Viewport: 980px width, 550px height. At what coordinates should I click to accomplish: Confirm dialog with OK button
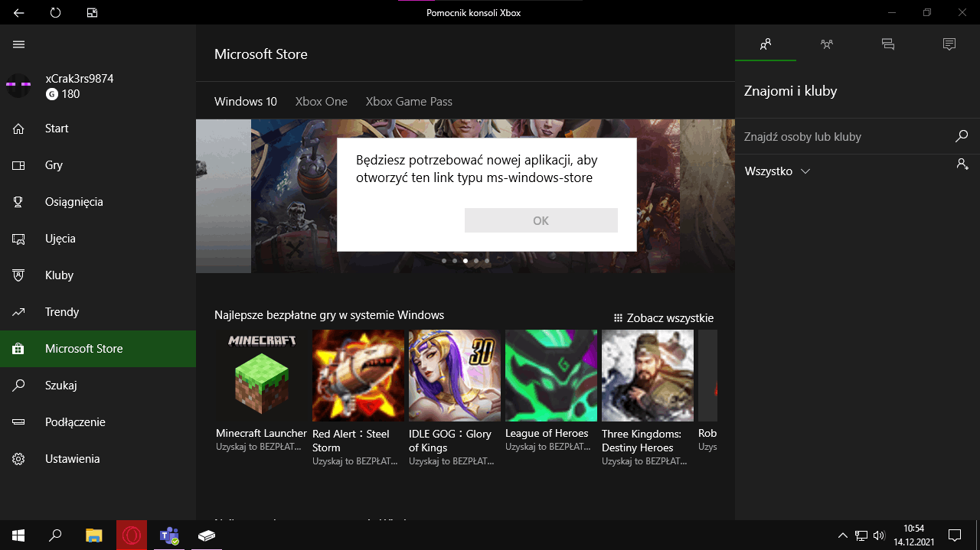pyautogui.click(x=541, y=220)
